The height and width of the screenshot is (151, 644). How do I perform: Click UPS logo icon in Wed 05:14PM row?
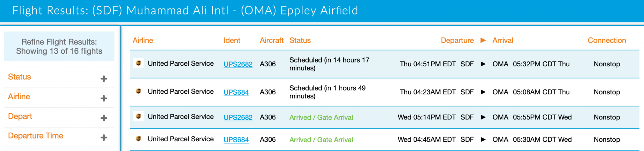click(138, 116)
